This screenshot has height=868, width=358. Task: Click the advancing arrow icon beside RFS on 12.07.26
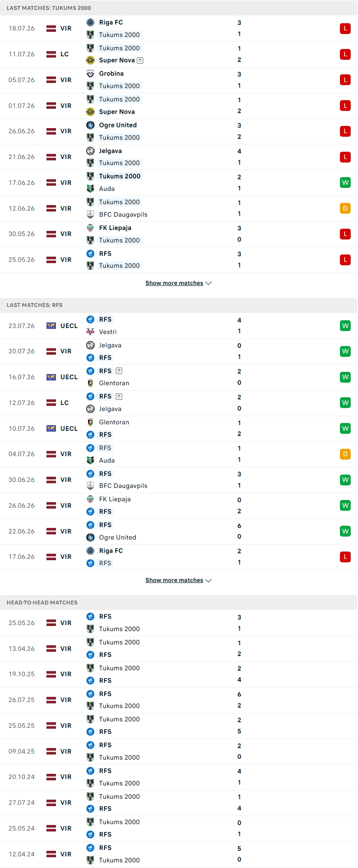[119, 397]
